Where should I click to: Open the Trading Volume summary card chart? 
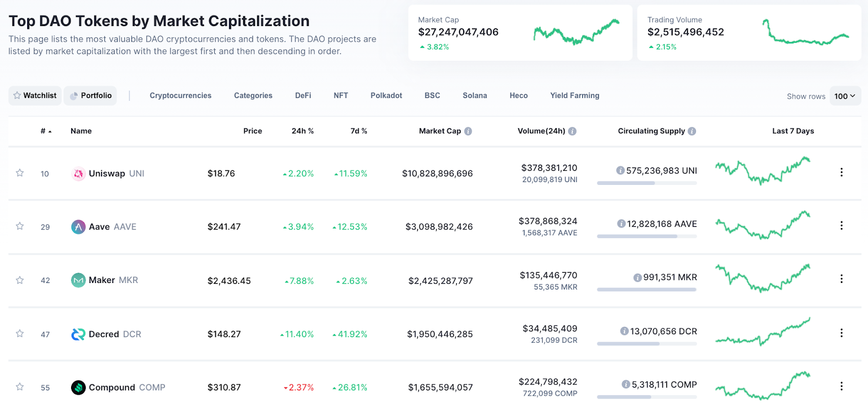[806, 32]
